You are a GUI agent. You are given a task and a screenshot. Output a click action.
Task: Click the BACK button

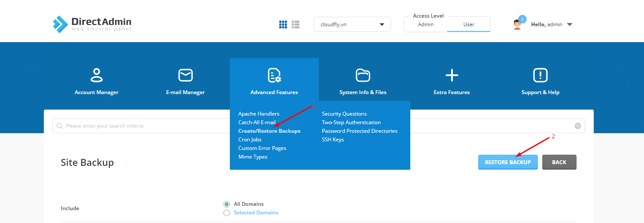(559, 162)
